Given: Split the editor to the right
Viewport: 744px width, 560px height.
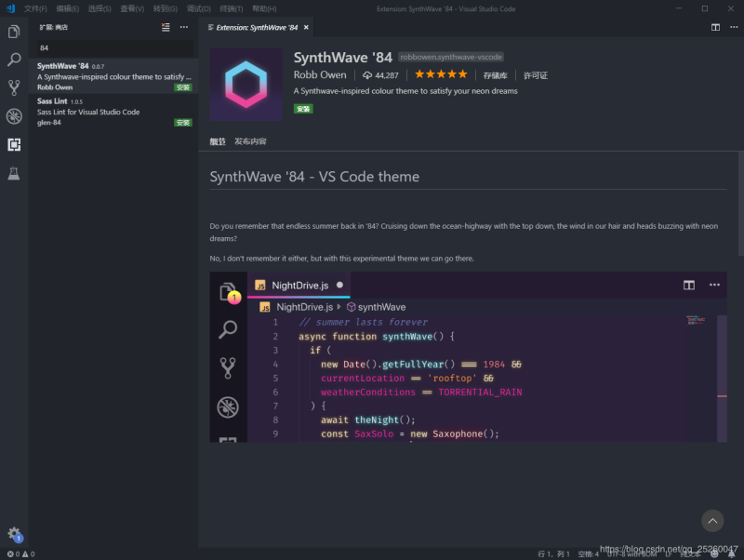Looking at the screenshot, I should (715, 28).
